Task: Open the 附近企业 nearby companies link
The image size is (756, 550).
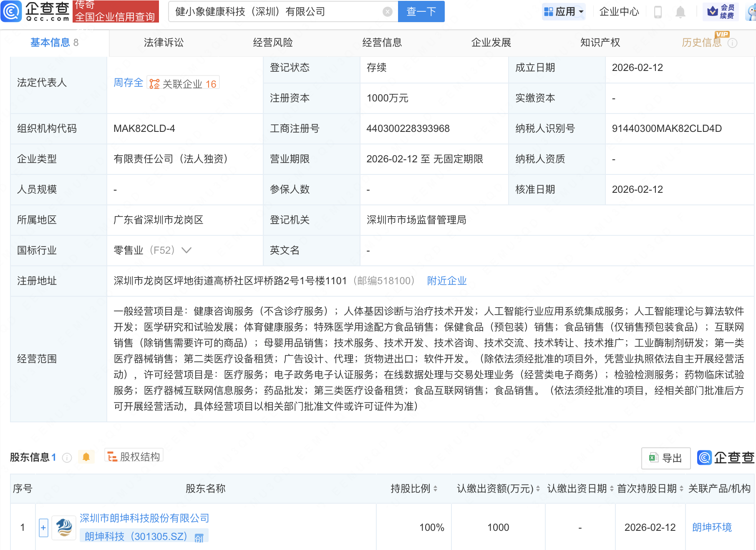Action: tap(446, 281)
